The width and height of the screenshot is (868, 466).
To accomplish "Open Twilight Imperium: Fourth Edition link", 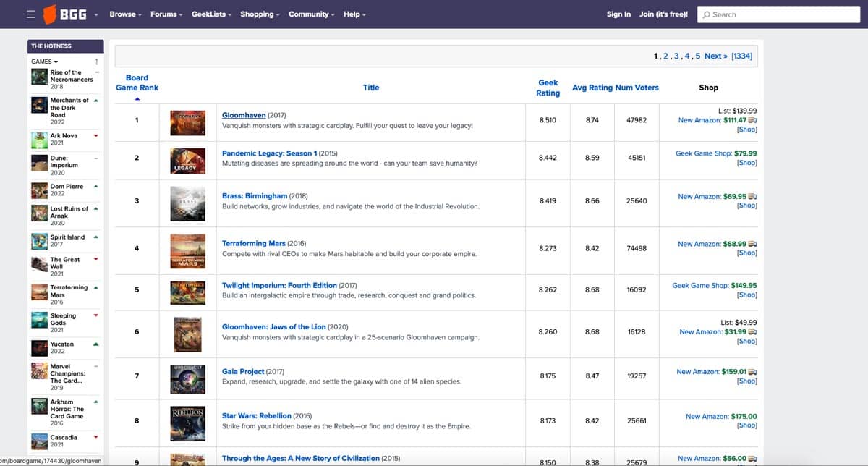I will [279, 286].
